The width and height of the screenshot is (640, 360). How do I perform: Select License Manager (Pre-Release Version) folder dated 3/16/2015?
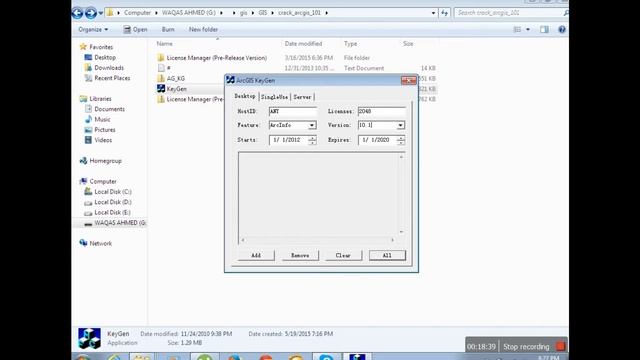point(216,58)
